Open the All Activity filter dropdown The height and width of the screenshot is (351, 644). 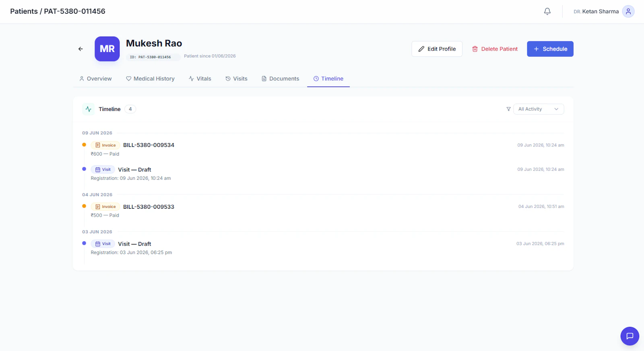(539, 109)
